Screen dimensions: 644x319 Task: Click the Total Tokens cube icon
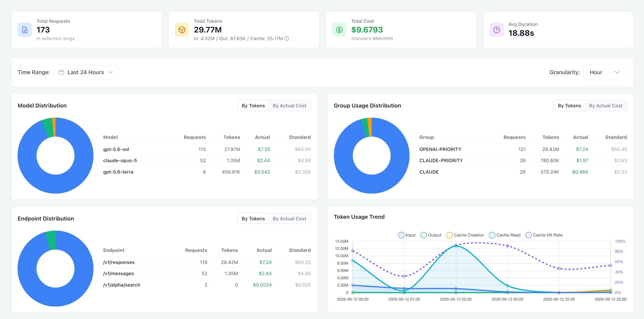[182, 30]
